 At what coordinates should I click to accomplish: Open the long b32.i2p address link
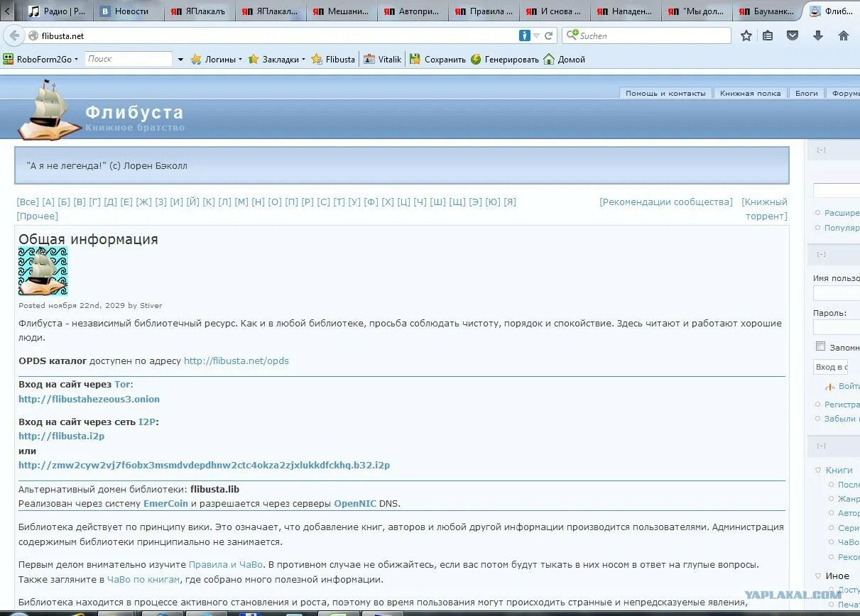coord(205,466)
